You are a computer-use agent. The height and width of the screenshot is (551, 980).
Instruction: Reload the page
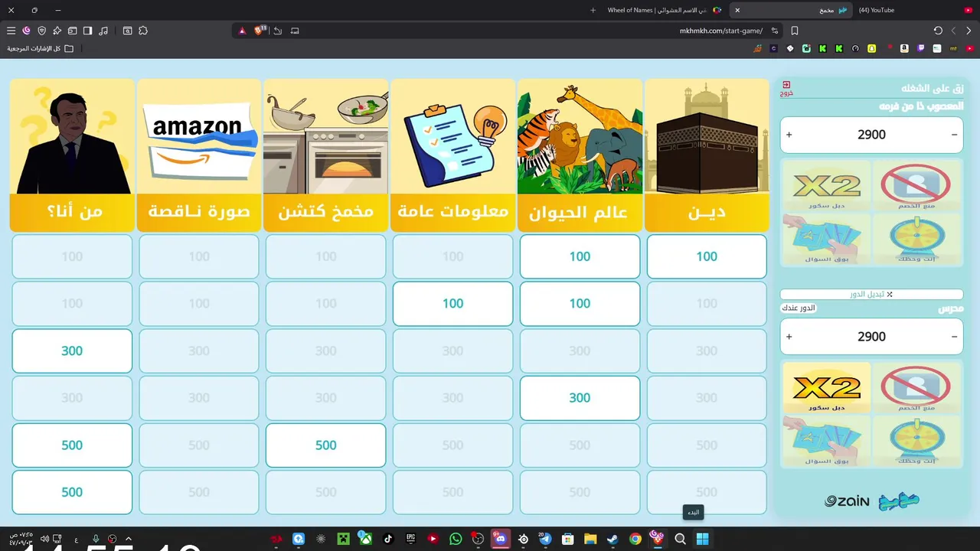pyautogui.click(x=938, y=31)
